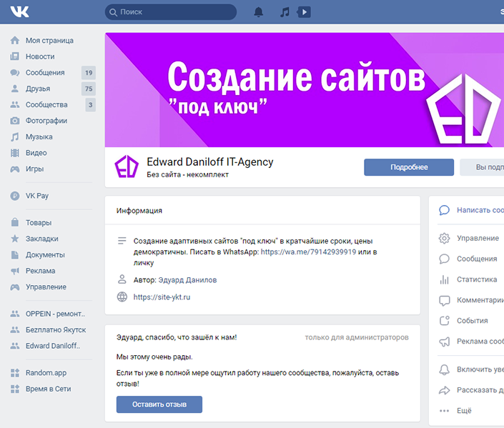Click the Оставить отзыв button
This screenshot has height=428, width=504.
point(159,404)
